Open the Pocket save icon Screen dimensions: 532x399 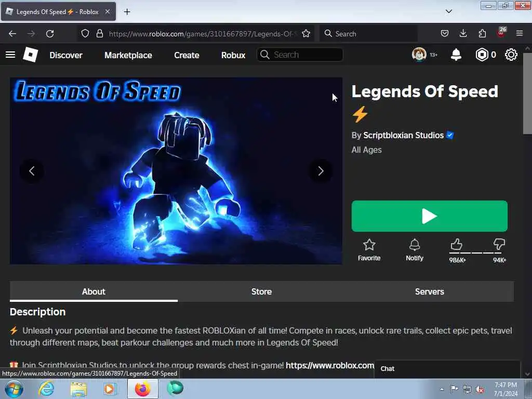click(x=445, y=33)
